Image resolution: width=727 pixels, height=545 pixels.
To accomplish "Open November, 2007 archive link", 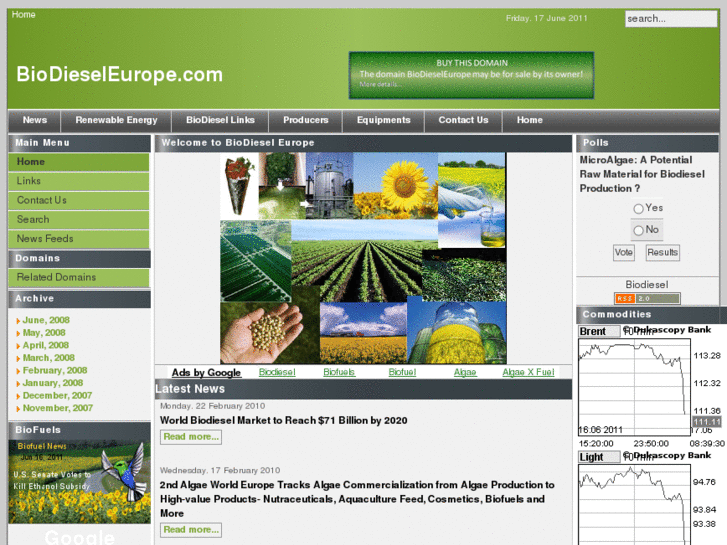I will point(58,408).
